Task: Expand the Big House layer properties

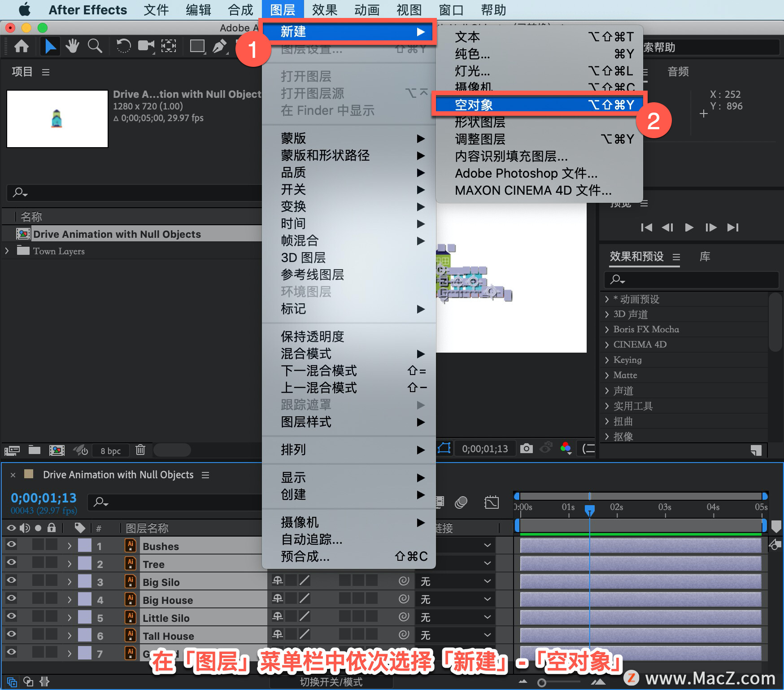Action: (70, 600)
